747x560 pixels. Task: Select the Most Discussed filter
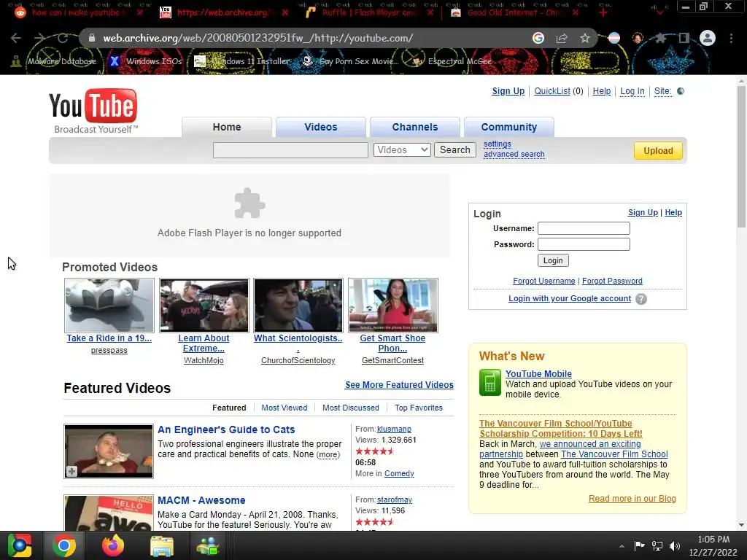pos(351,408)
